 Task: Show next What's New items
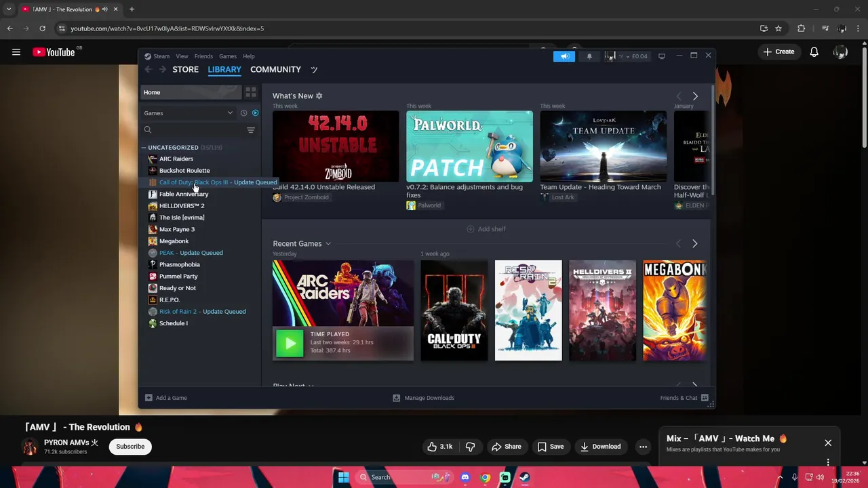click(695, 96)
